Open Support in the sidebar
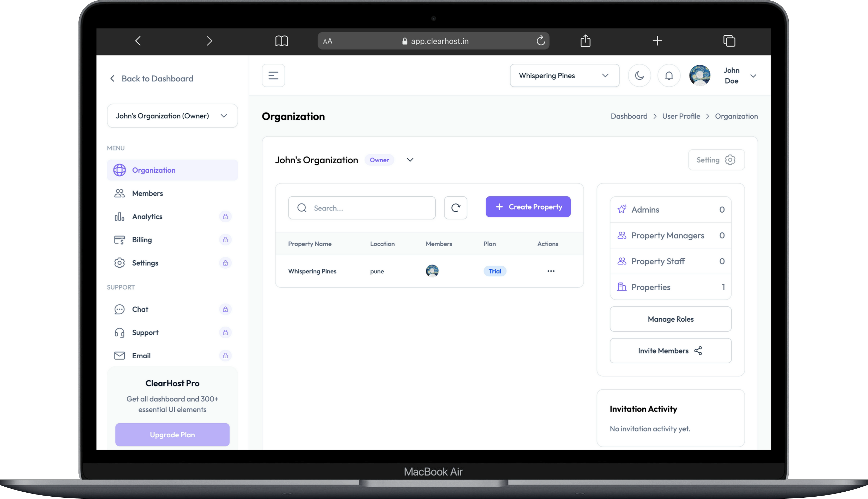This screenshot has height=499, width=868. tap(172, 332)
